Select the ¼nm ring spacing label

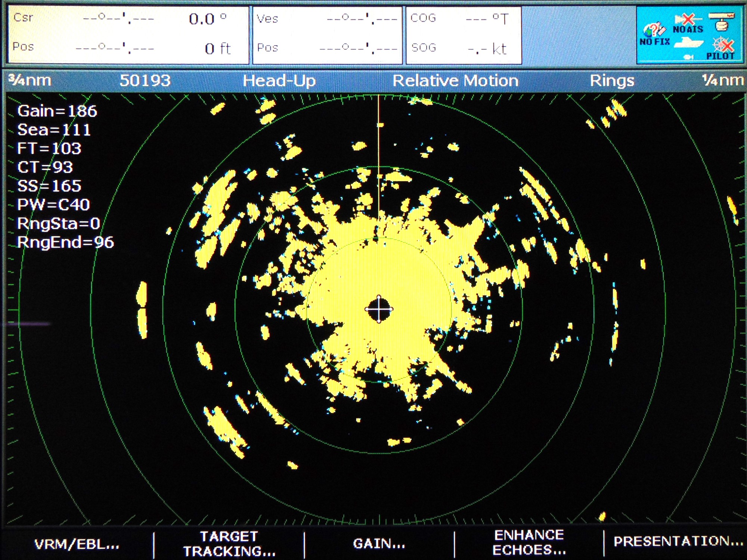(x=723, y=80)
